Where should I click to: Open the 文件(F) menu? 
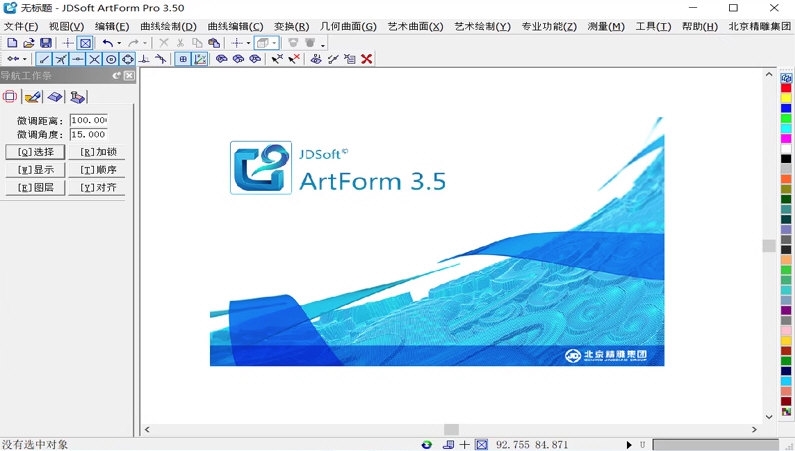[21, 26]
